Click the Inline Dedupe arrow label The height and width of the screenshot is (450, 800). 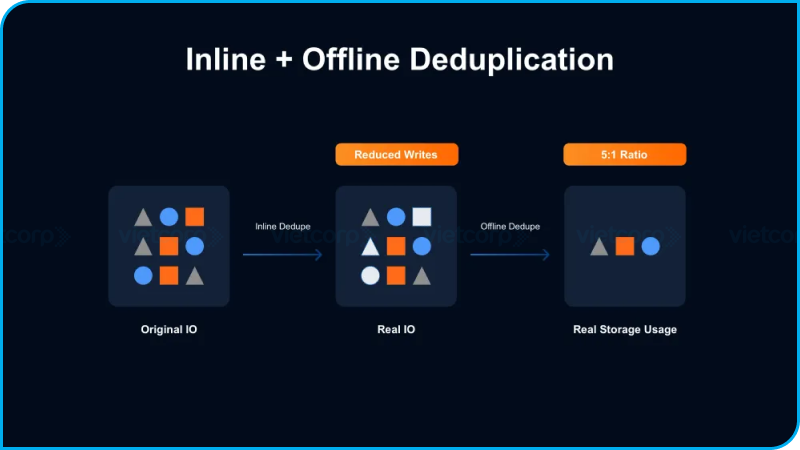coord(282,227)
